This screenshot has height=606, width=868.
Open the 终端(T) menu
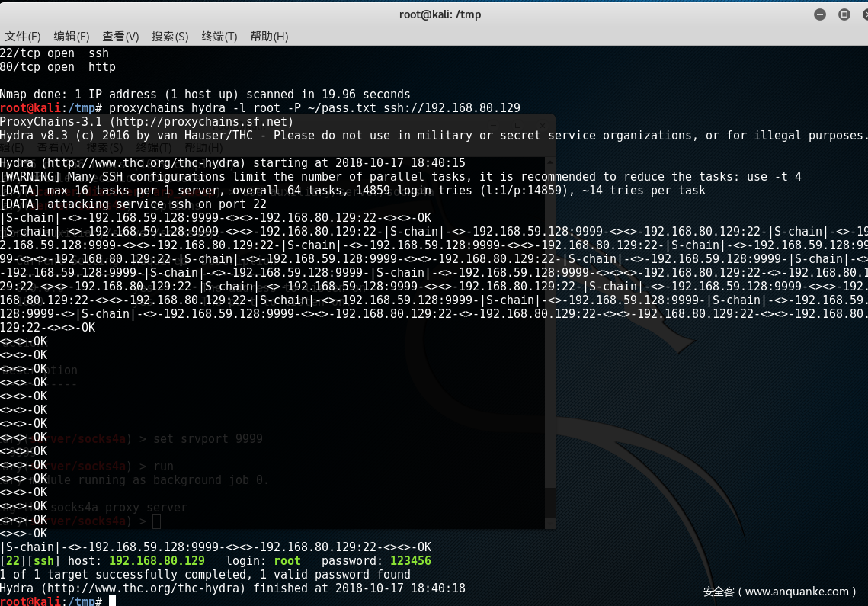point(219,37)
